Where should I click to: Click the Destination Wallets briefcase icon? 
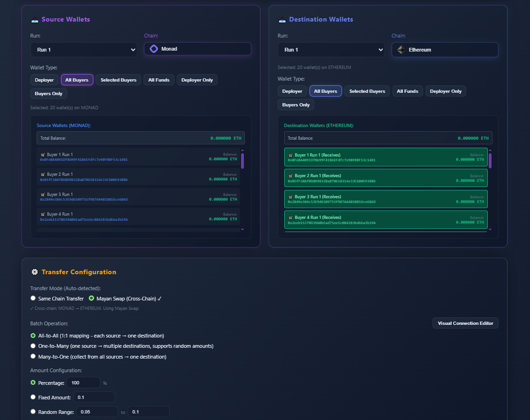pos(282,19)
